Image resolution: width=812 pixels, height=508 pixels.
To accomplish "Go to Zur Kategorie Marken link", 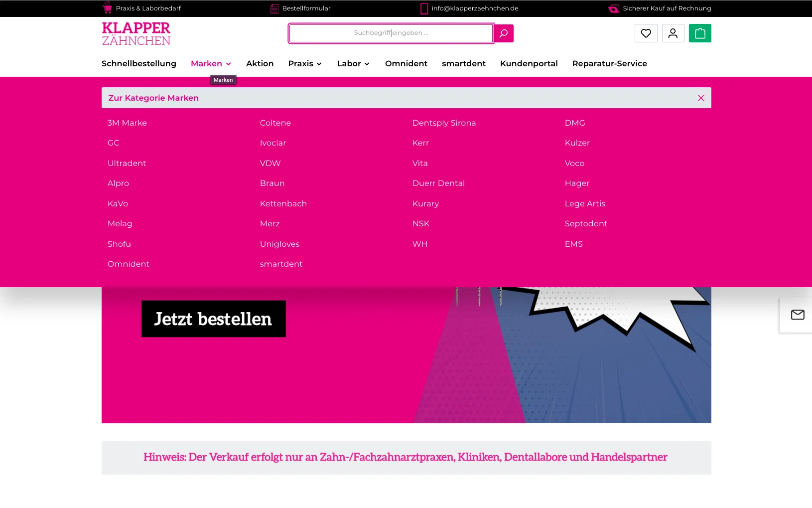I will point(153,98).
